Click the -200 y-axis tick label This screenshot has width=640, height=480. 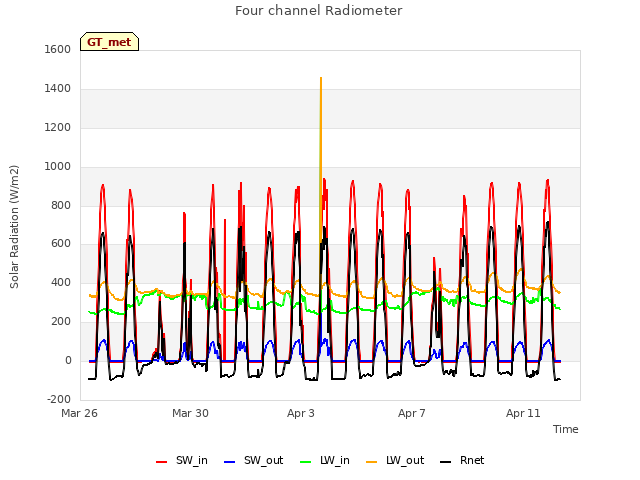coord(59,400)
